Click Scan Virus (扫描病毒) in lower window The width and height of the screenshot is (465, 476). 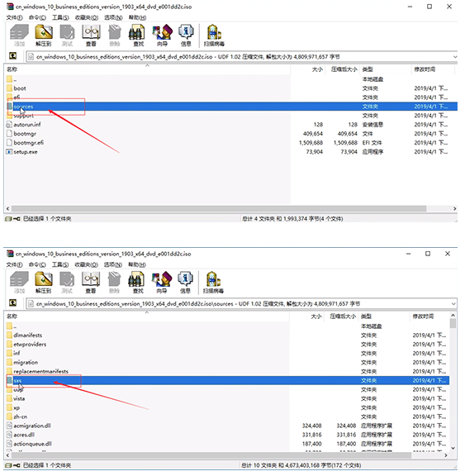213,283
